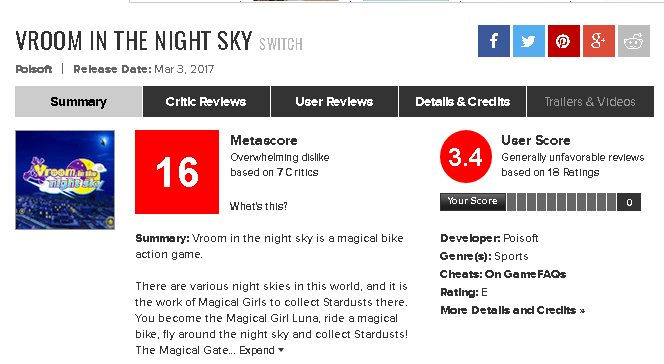This screenshot has width=664, height=364.
Task: Pin this game on Pinterest
Action: (564, 41)
